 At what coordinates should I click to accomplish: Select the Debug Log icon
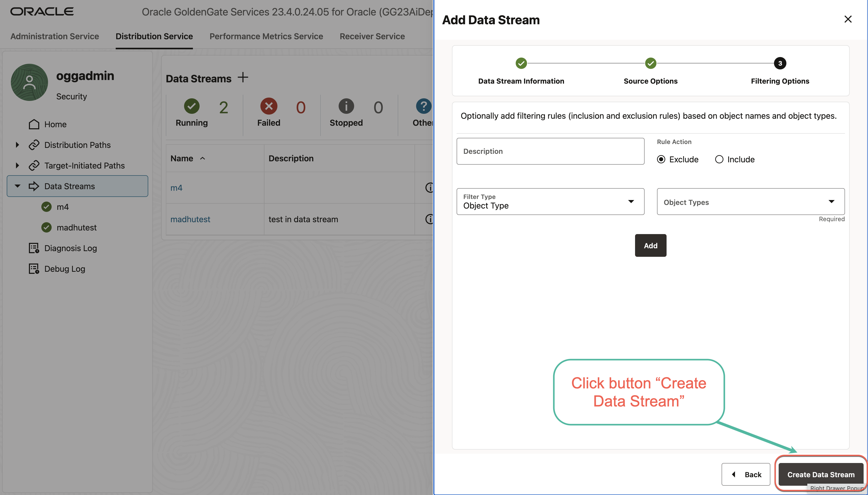[34, 269]
